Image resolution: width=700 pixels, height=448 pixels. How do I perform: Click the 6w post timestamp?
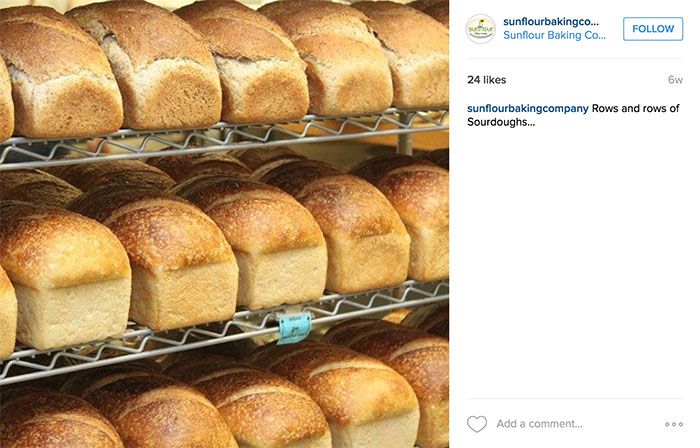(675, 80)
